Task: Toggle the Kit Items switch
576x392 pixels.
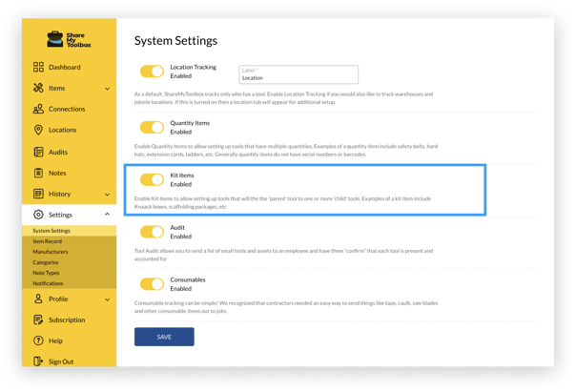Action: 152,179
